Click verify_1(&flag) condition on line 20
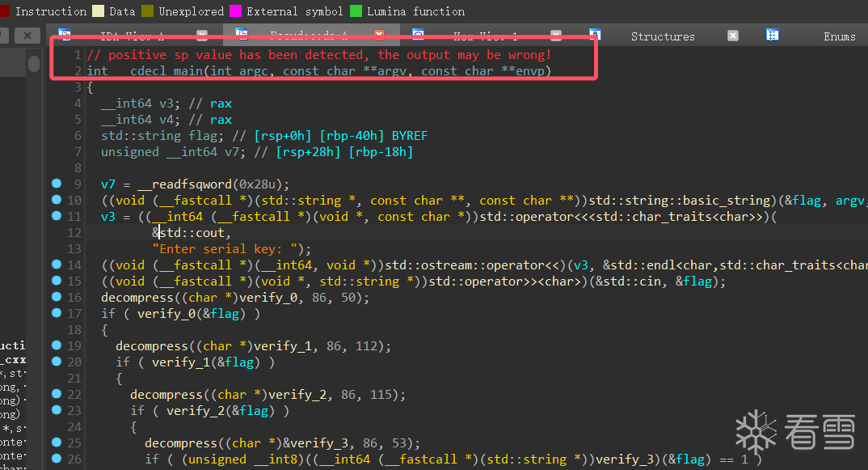The height and width of the screenshot is (470, 868). point(206,362)
